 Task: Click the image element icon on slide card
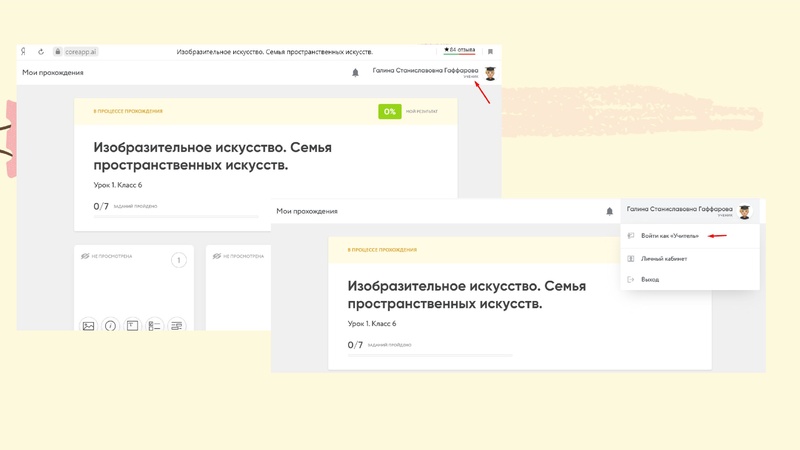coord(88,326)
